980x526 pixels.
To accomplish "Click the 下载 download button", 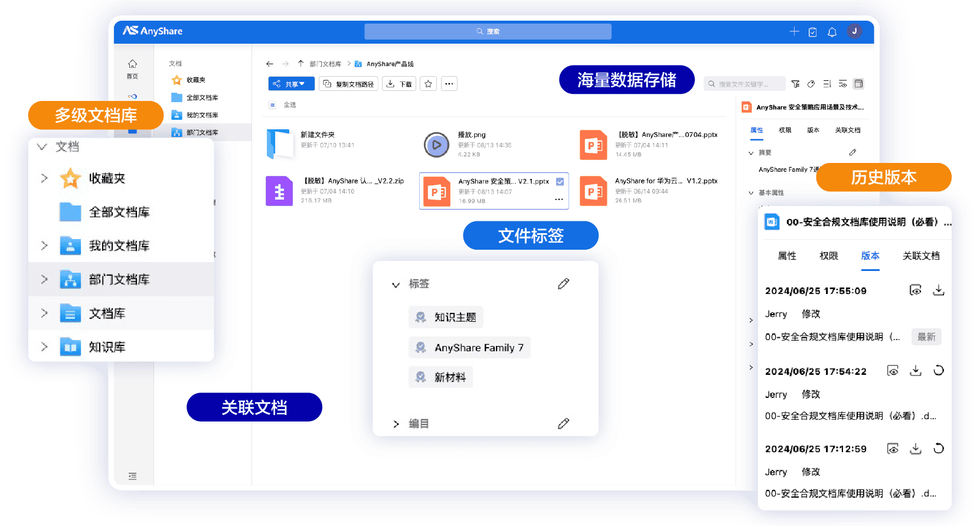I will [x=399, y=84].
